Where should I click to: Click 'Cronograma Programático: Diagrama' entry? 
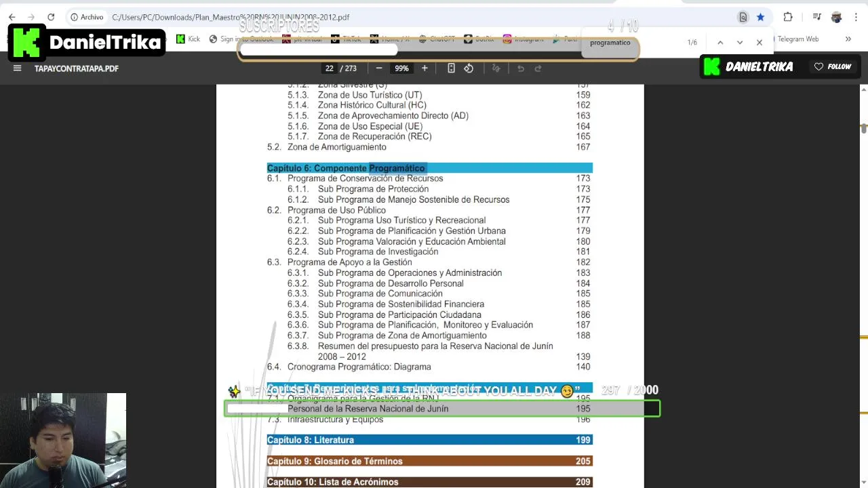359,367
